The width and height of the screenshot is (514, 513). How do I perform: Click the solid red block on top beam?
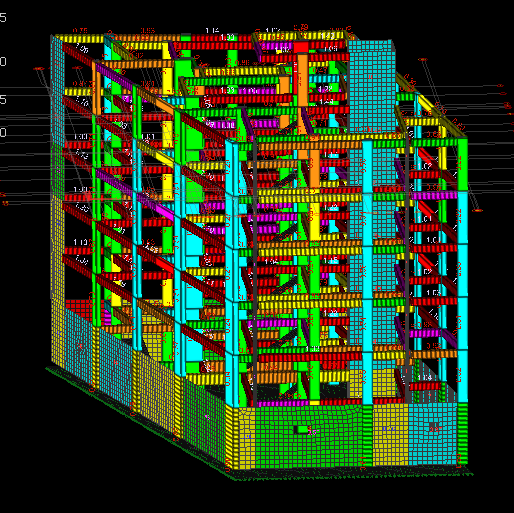coord(301,47)
